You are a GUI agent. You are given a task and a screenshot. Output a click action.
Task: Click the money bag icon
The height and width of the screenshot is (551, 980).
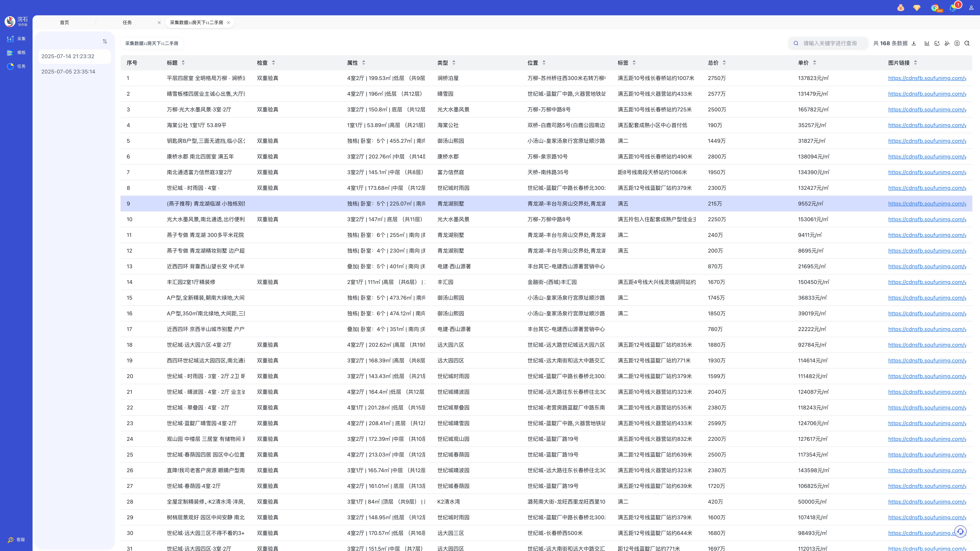(901, 8)
